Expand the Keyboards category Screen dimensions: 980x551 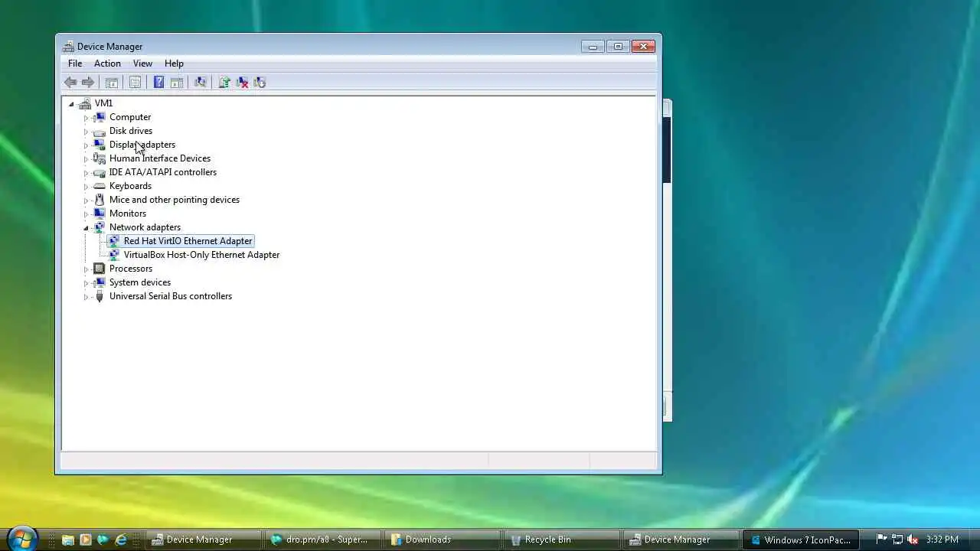click(86, 186)
